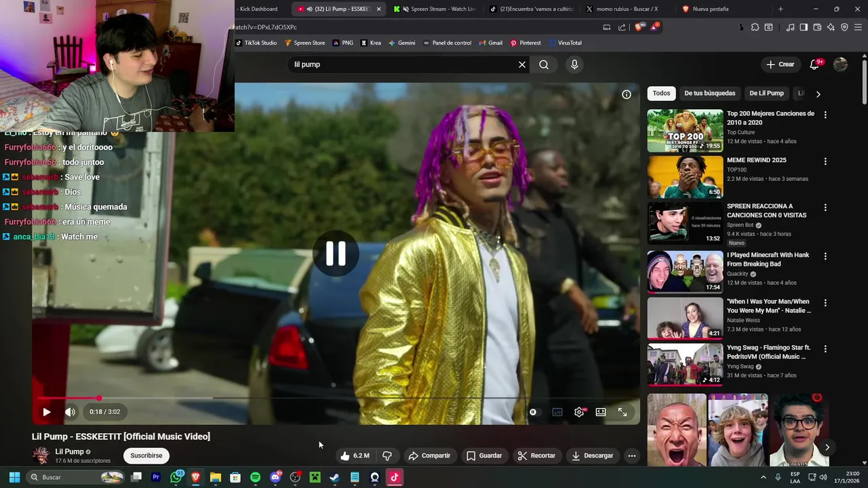
Task: Click the Compartir button
Action: click(x=429, y=455)
